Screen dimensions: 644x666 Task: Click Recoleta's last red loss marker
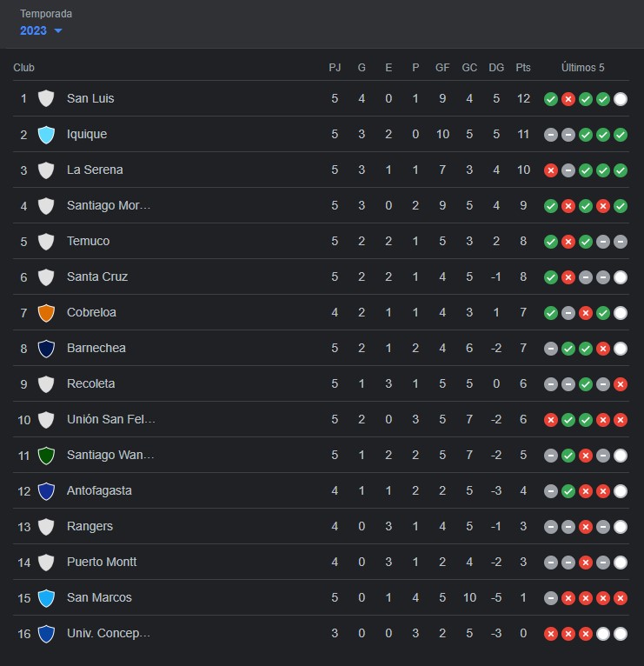[x=621, y=384]
